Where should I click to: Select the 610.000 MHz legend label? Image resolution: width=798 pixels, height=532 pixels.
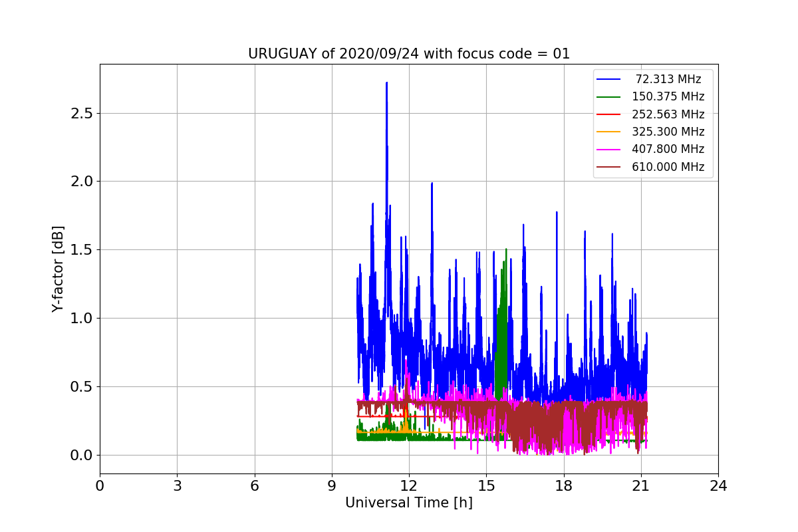(668, 167)
